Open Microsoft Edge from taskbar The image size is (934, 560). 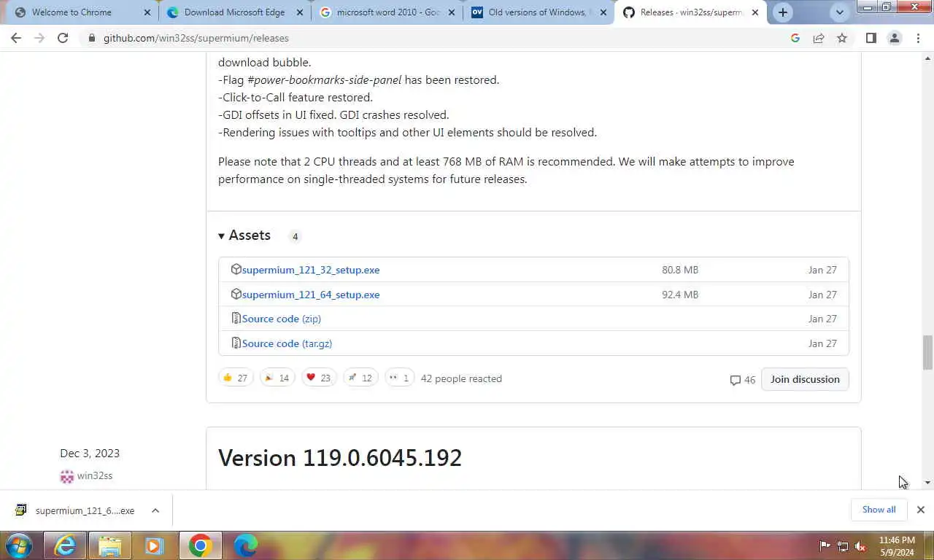tap(246, 545)
